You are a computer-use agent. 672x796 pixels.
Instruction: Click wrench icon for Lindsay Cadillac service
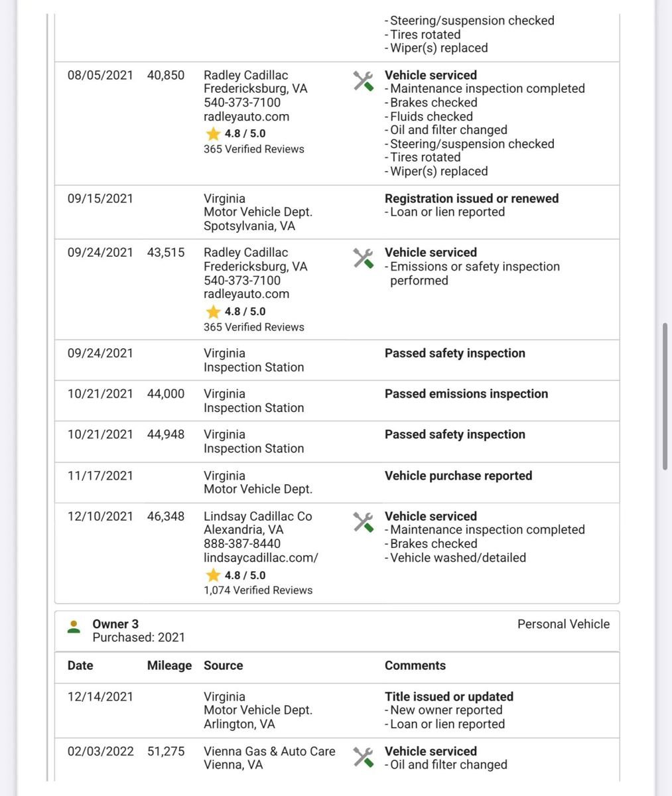coord(363,522)
